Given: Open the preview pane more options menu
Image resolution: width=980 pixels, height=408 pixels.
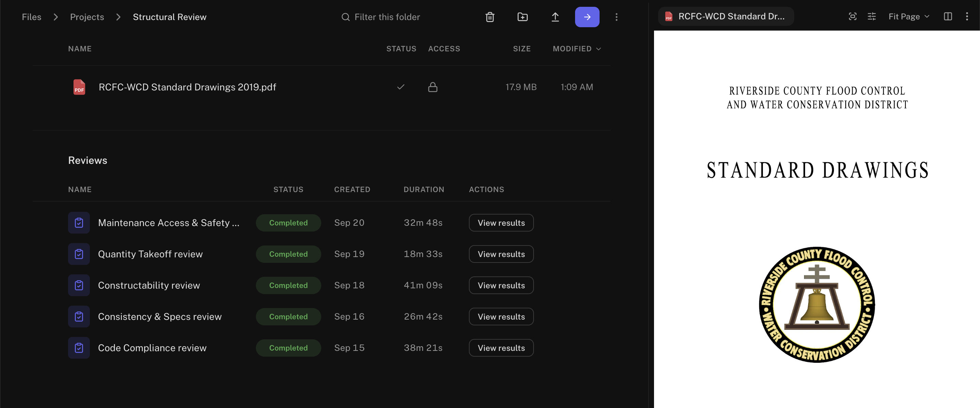Looking at the screenshot, I should pyautogui.click(x=967, y=16).
